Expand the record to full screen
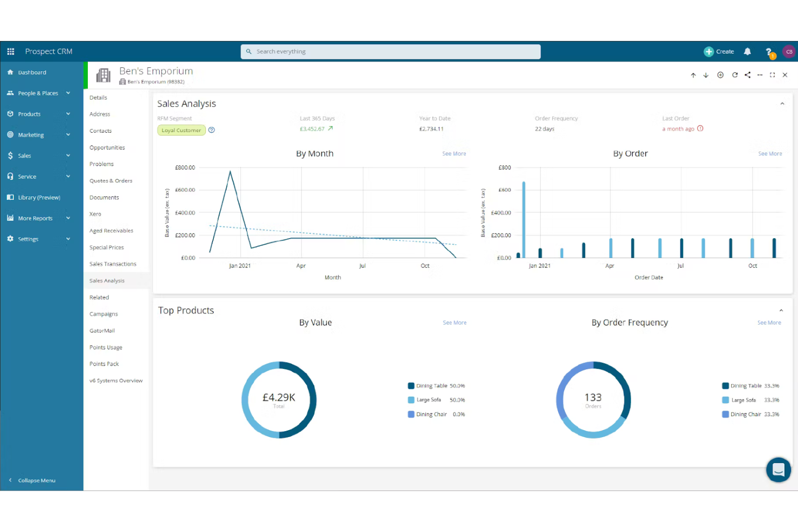 [x=772, y=75]
